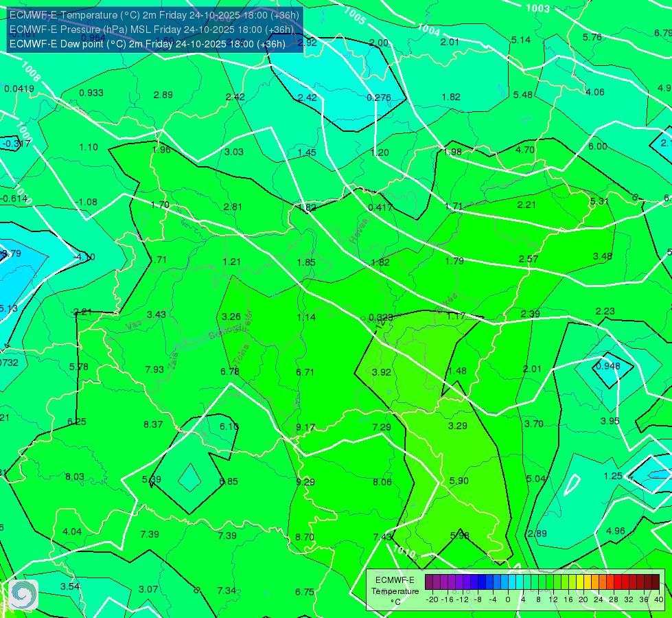This screenshot has height=618, width=672.
Task: Click the yellow 20 legend swatch
Action: [580, 582]
